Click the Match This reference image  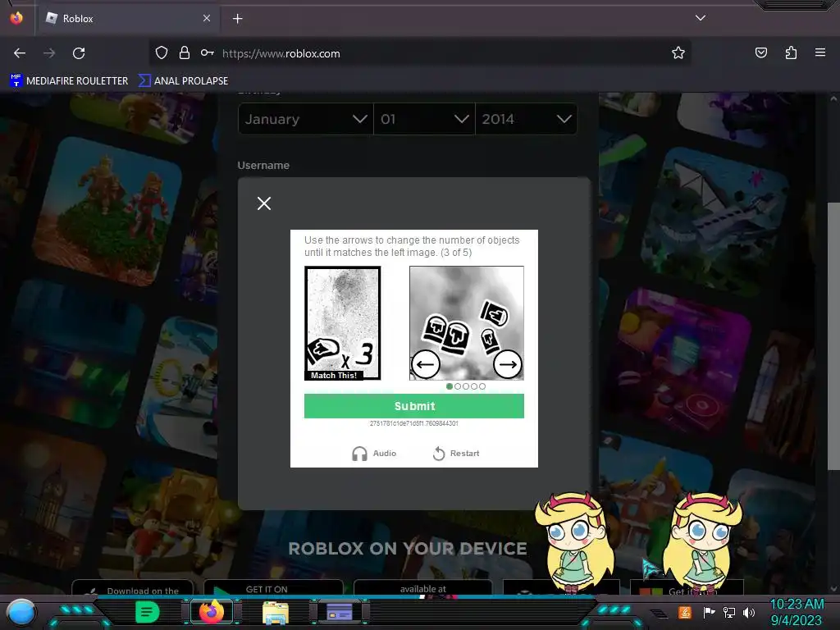tap(342, 323)
